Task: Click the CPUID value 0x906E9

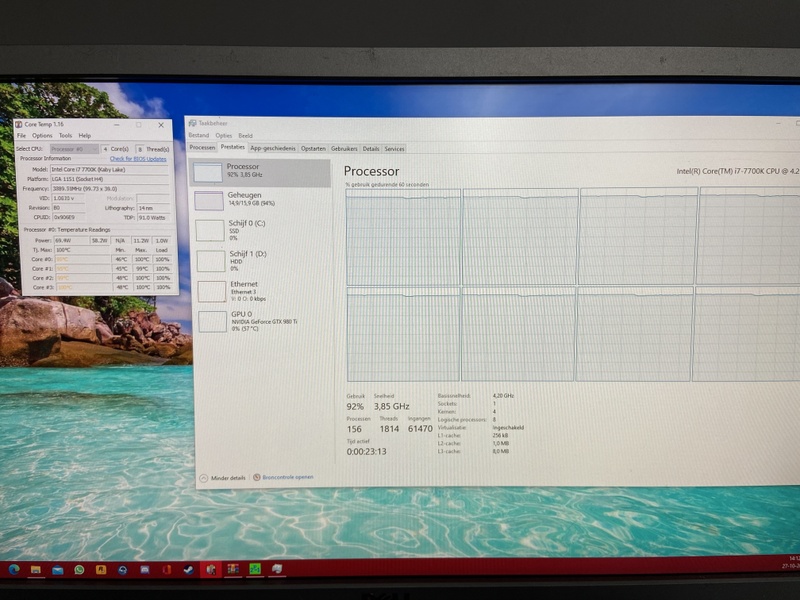Action: 68,217
